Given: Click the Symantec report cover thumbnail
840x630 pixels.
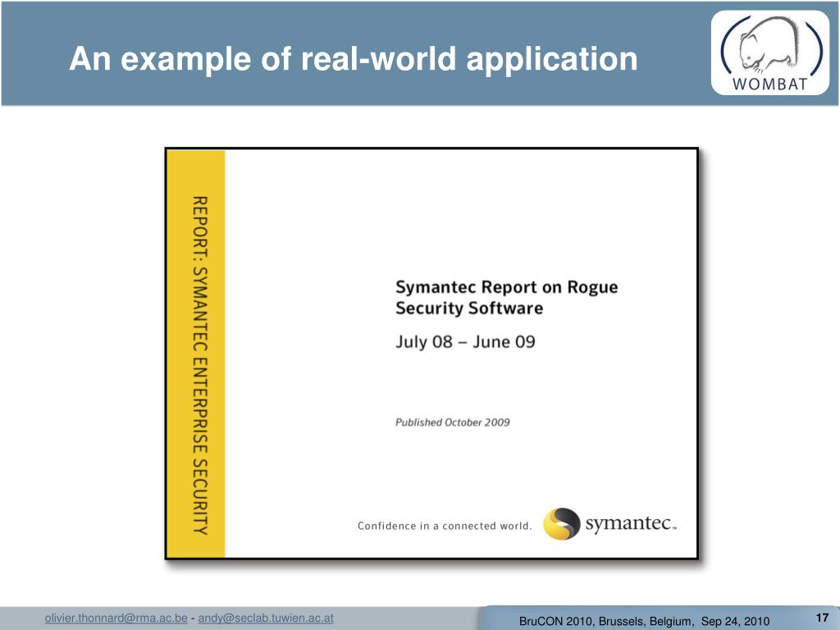Looking at the screenshot, I should coord(431,354).
